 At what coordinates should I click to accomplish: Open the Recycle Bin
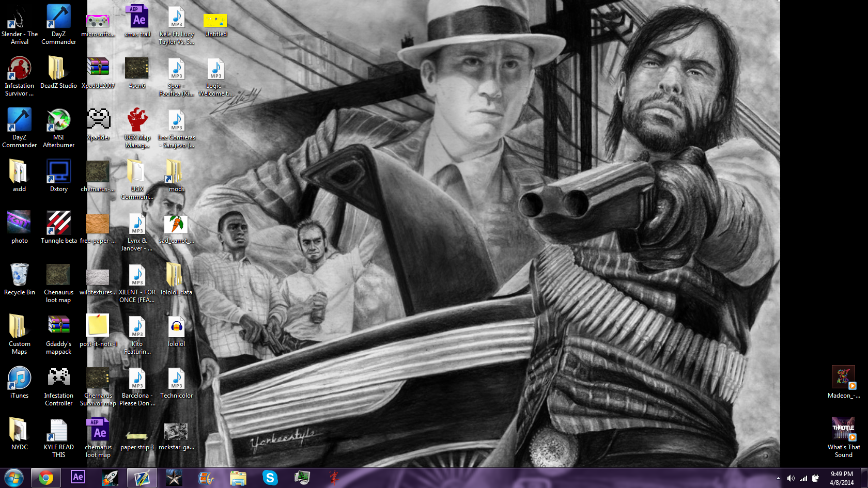tap(20, 279)
